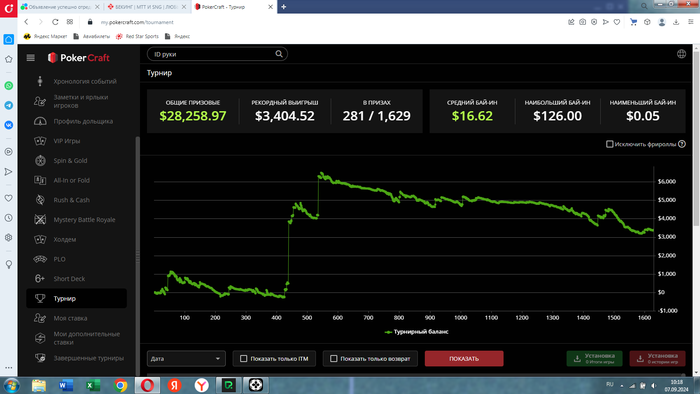This screenshot has height=394, width=700.
Task: Switch to the Объявление успешно browser tab
Action: click(60, 7)
